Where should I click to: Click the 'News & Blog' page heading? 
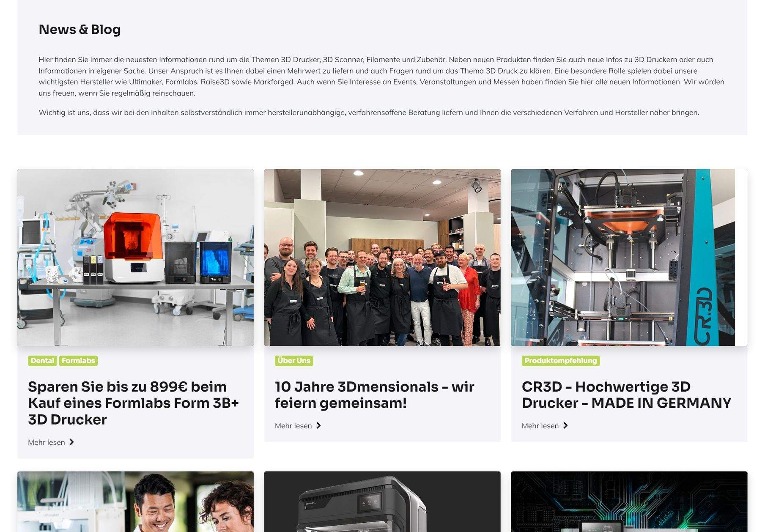[x=80, y=30]
